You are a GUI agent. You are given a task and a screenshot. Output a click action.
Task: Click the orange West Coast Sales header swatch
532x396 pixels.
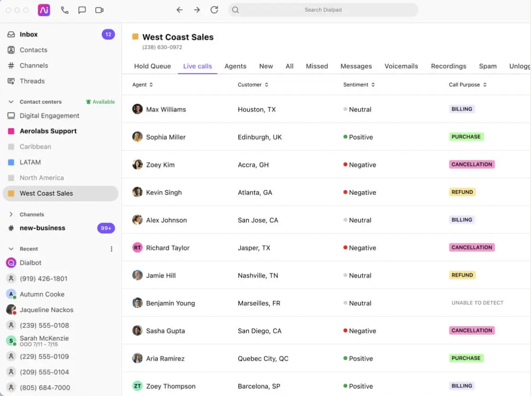(135, 37)
